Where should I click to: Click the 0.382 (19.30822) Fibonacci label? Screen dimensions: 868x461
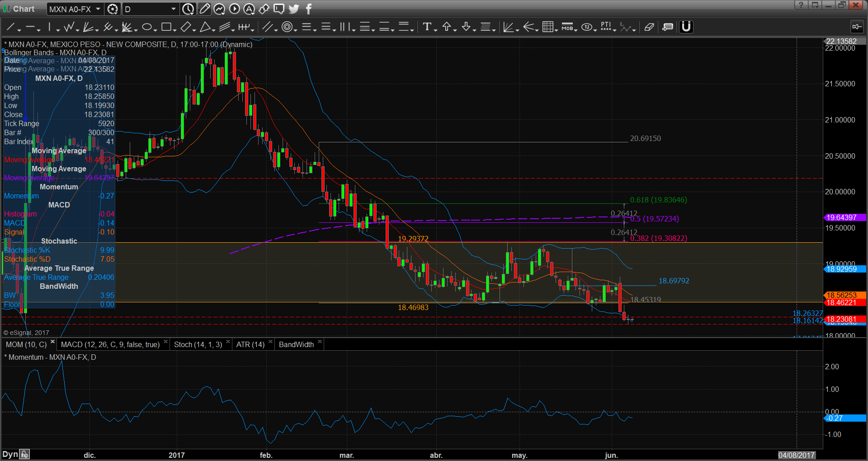[659, 238]
